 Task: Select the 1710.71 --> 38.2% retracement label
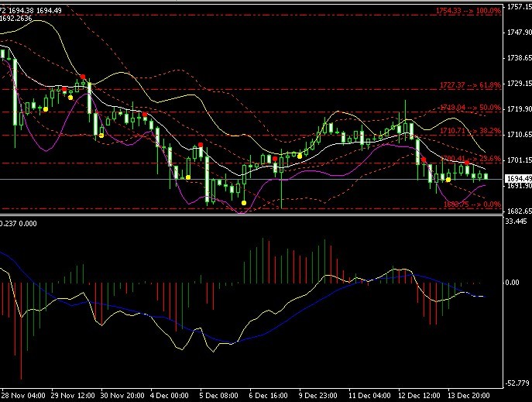(470, 131)
